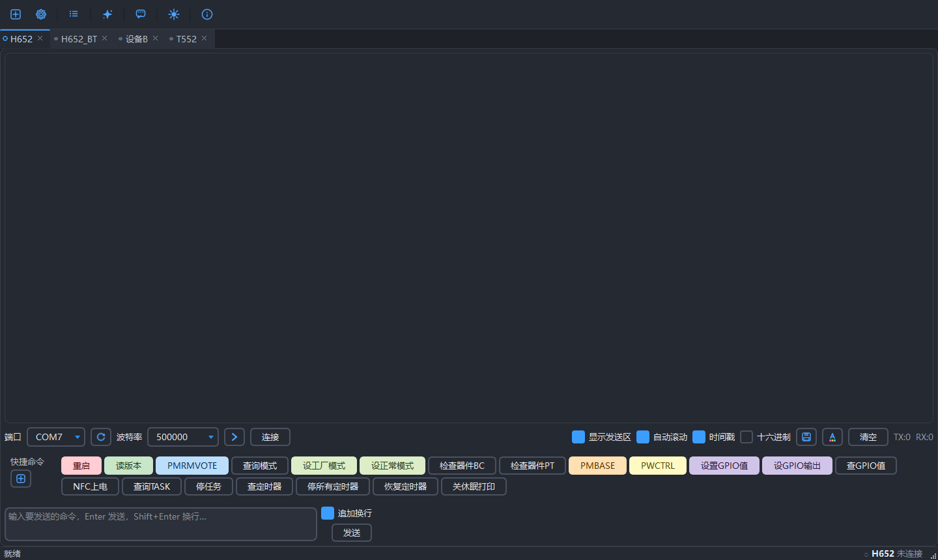Toggle theme with the sun icon
This screenshot has width=938, height=560.
(x=174, y=14)
